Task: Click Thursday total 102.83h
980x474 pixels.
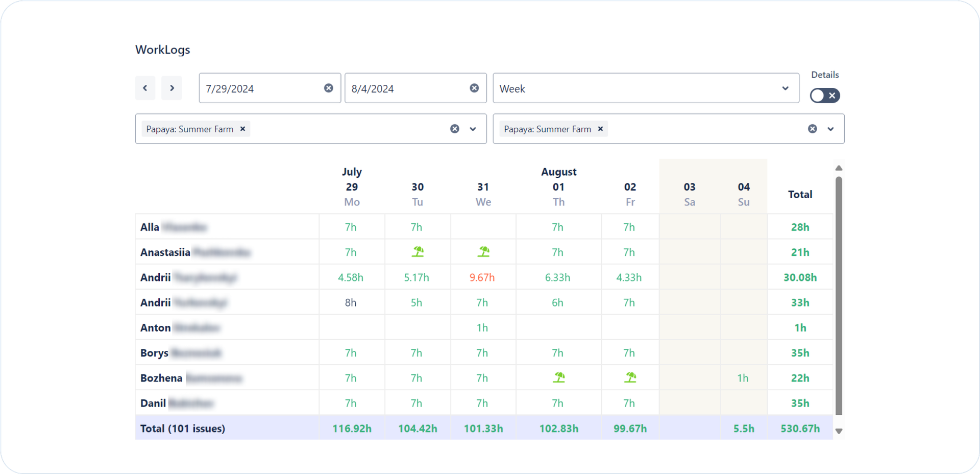Action: click(x=559, y=429)
